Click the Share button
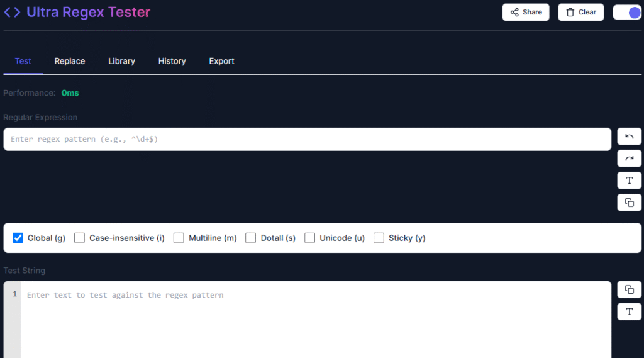This screenshot has height=358, width=644. 526,13
